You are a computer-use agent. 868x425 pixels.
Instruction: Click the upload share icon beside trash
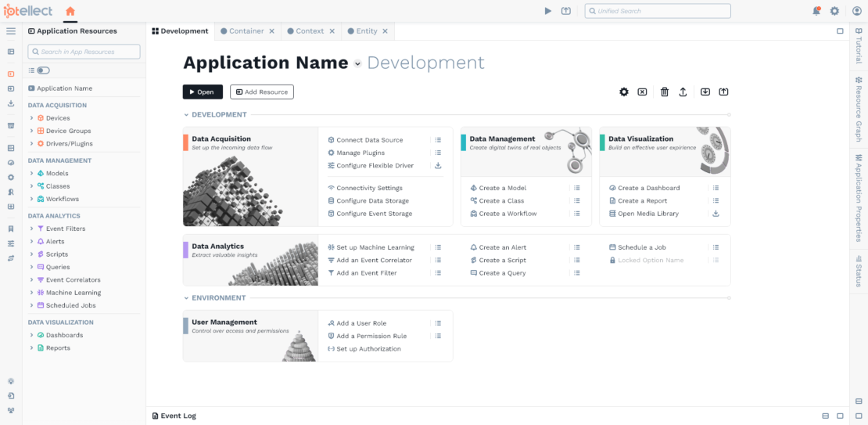point(683,92)
